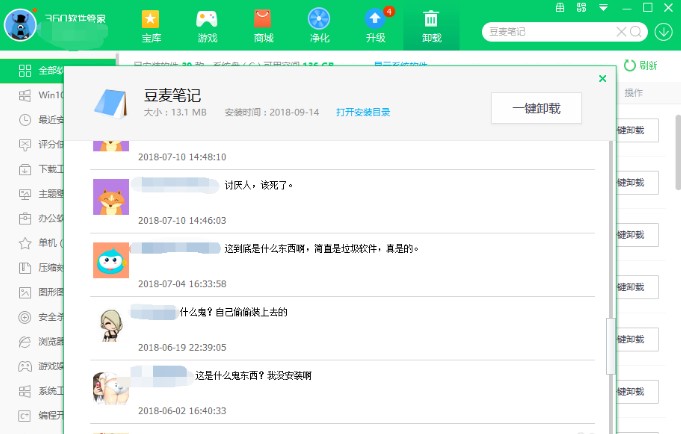Close the 豆麦笔记 details popup
Image resolution: width=681 pixels, height=434 pixels.
602,78
